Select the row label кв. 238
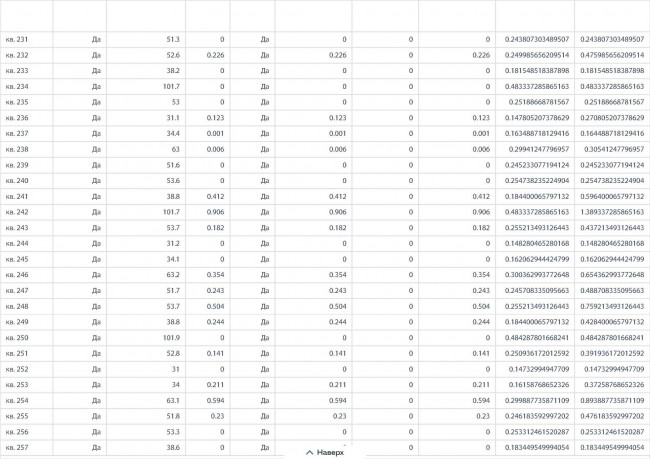The height and width of the screenshot is (459, 650). [x=17, y=149]
